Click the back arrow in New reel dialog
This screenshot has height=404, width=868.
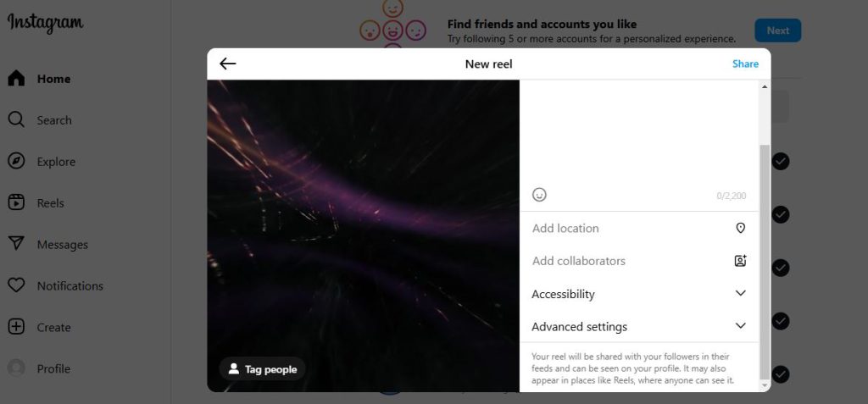click(227, 64)
